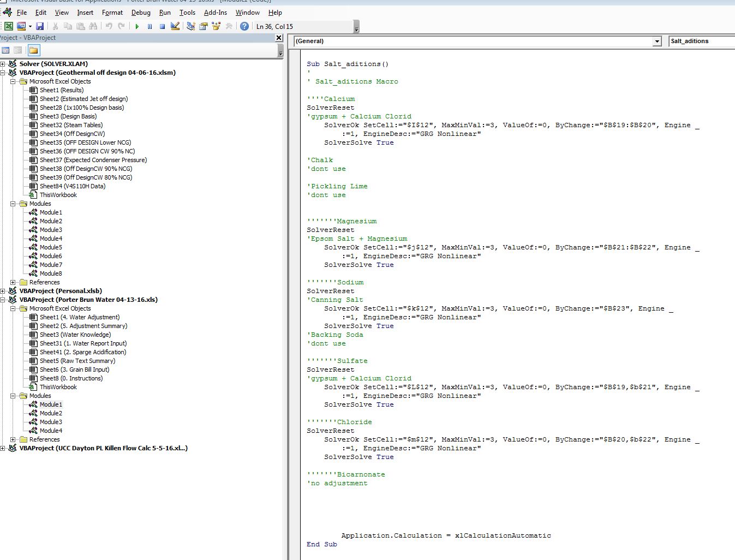Open Find with binoculars icon
Viewport: 735px width, 560px height.
(x=93, y=26)
